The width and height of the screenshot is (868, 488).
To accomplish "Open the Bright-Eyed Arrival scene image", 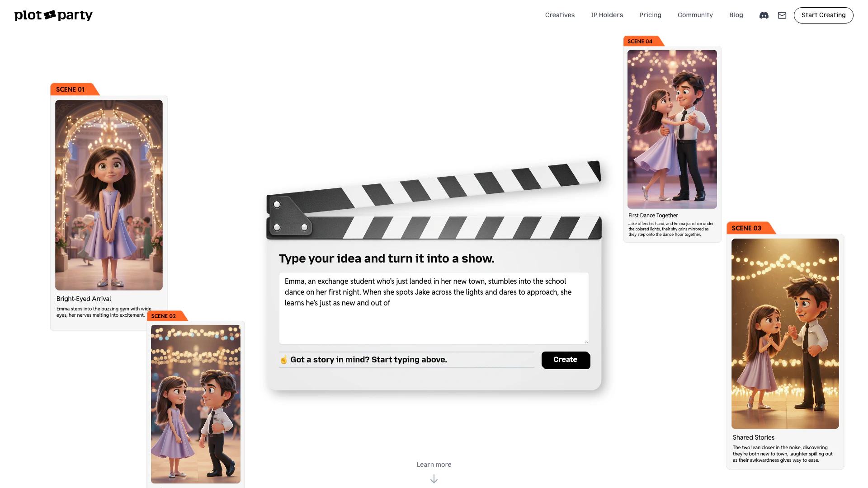I will 109,195.
